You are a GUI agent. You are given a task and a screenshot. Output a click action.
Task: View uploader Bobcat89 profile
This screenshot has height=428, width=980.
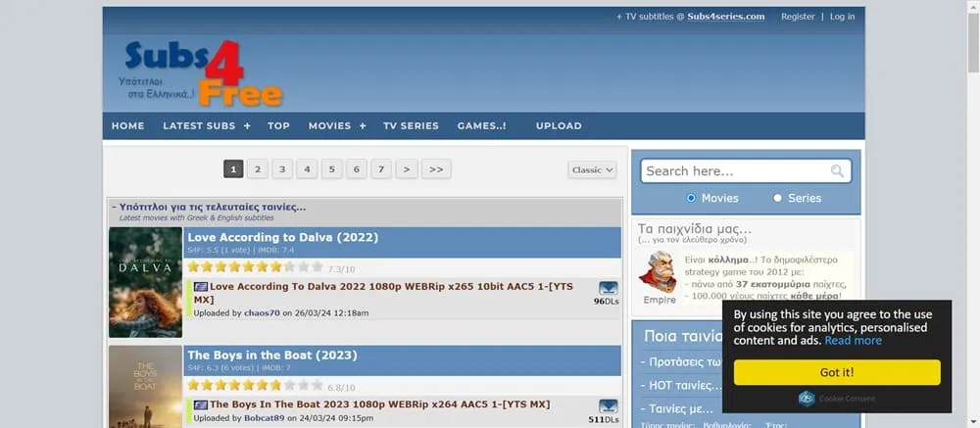[x=265, y=418]
